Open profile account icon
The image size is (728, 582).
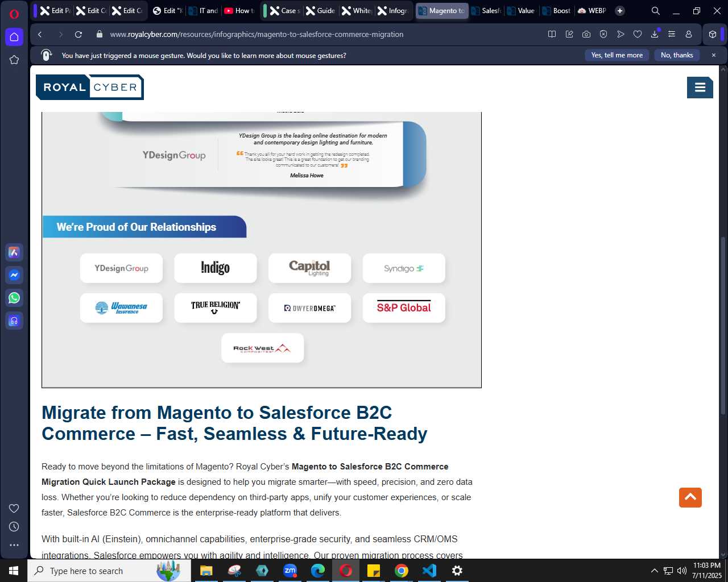tap(689, 34)
